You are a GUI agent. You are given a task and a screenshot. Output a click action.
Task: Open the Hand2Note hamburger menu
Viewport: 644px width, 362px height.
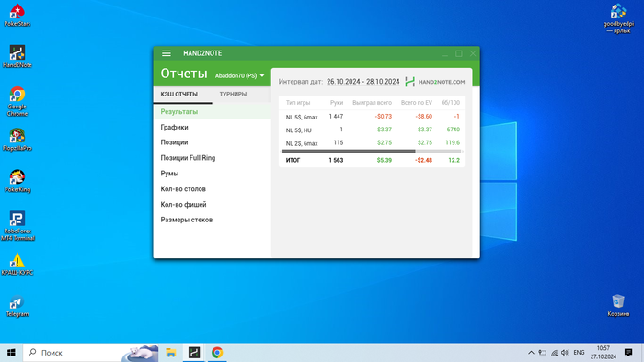(166, 53)
